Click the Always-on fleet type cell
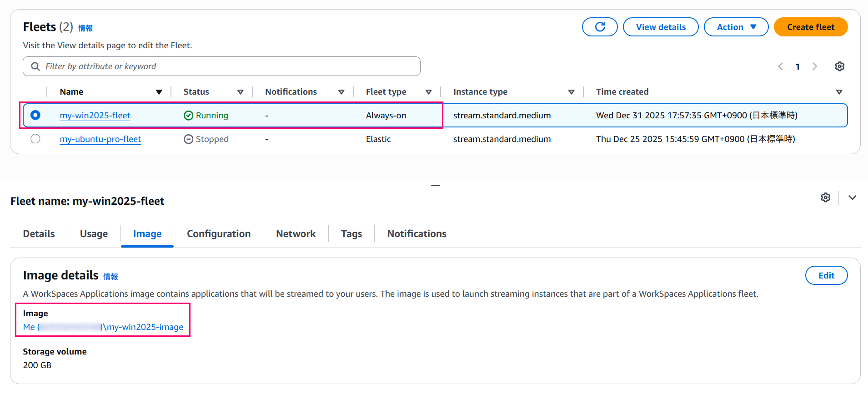The image size is (868, 395). 386,116
